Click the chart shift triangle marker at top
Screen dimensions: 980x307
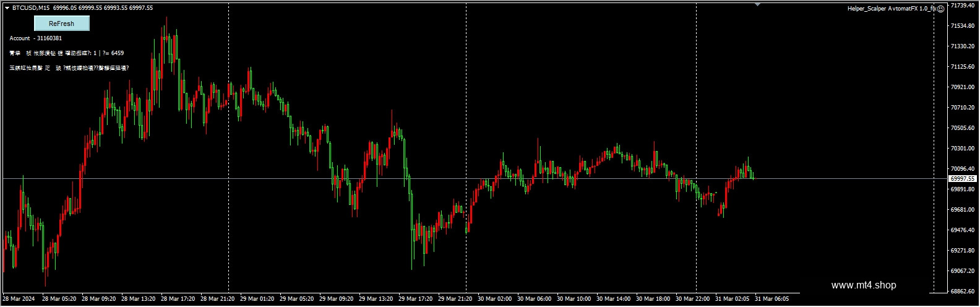[757, 4]
